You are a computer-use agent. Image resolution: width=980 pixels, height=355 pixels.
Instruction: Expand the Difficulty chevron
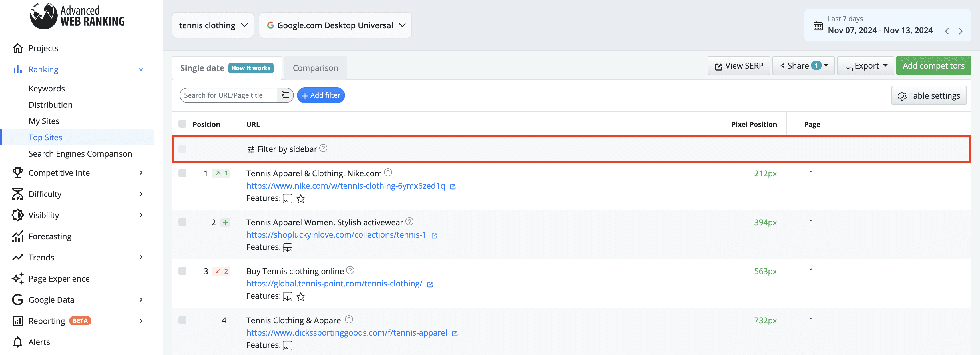point(141,194)
